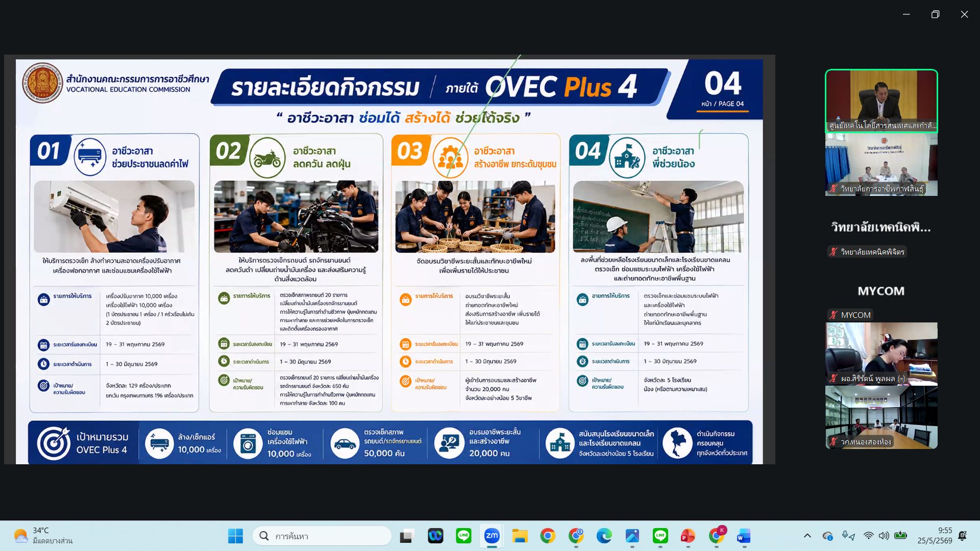This screenshot has height=551, width=980.
Task: Click the text VOCATIONAL EDUCATION COMMISSION
Action: click(x=128, y=90)
